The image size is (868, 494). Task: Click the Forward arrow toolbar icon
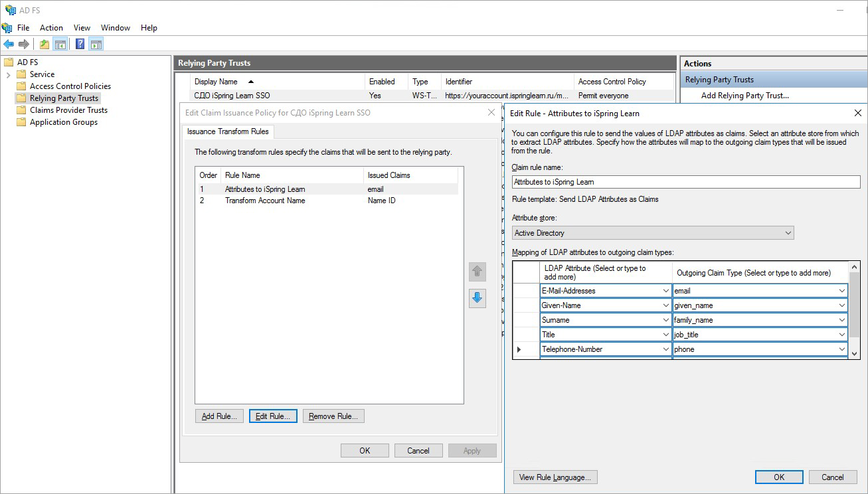point(24,44)
